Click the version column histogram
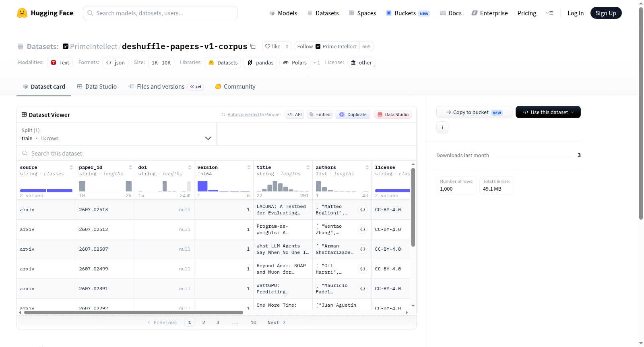 click(x=224, y=186)
